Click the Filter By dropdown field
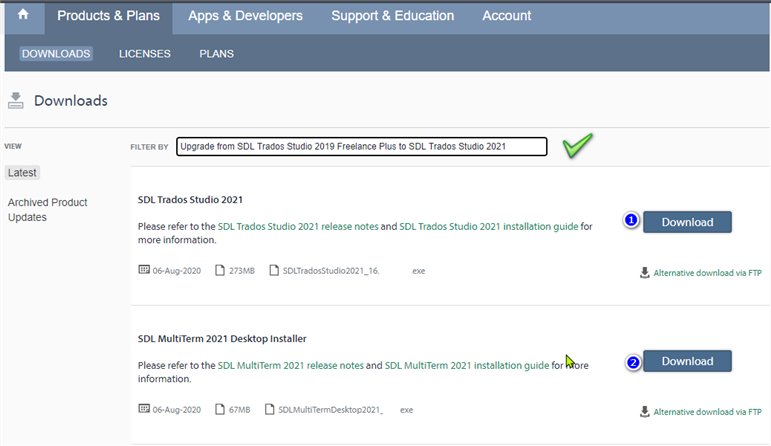The image size is (771, 446). click(361, 147)
